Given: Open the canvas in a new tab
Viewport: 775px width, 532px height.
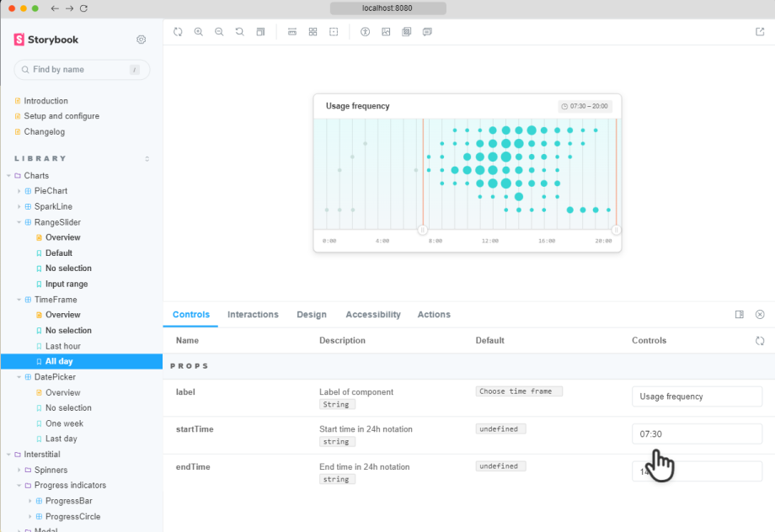Looking at the screenshot, I should point(760,32).
